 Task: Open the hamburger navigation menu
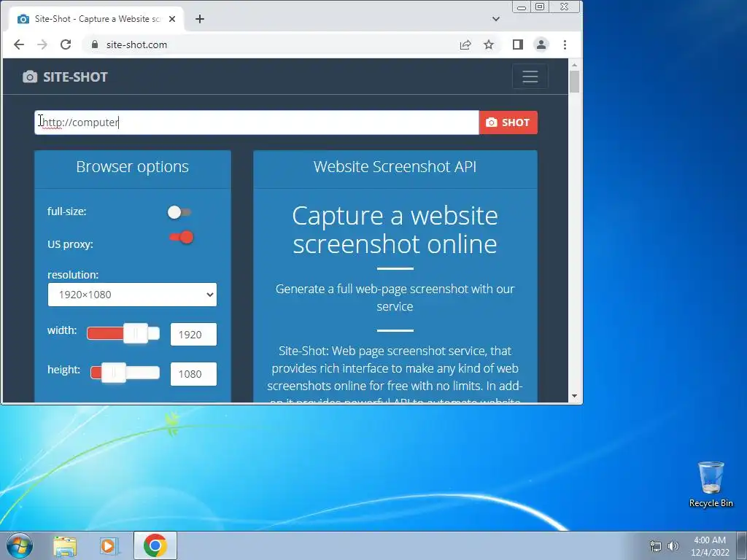[530, 77]
